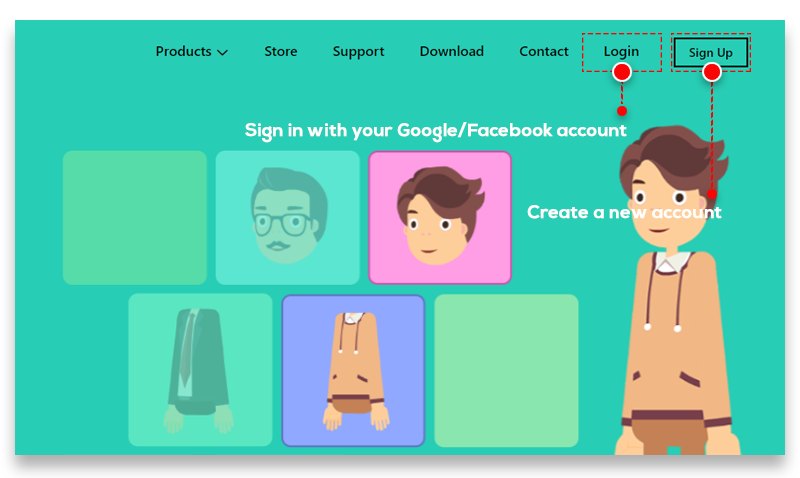Click the Login link
This screenshot has width=800, height=478.
(621, 52)
